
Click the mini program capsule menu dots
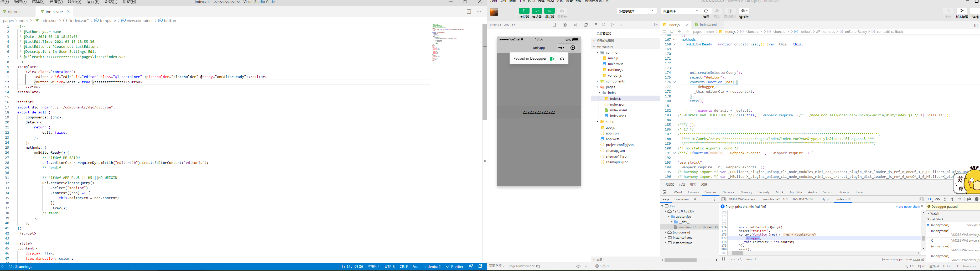[561, 48]
